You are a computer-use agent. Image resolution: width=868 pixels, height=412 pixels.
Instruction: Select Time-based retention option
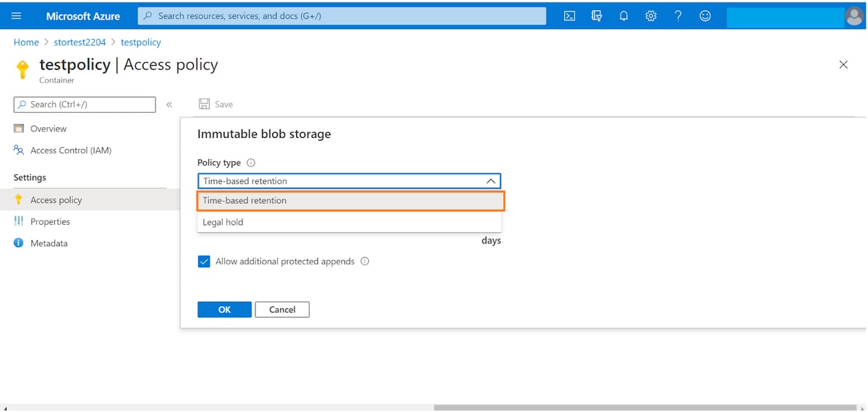351,201
